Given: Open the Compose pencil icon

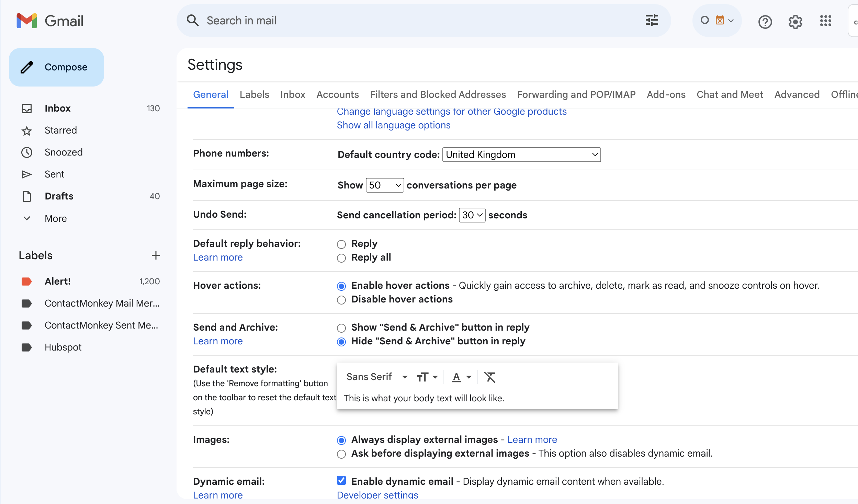Looking at the screenshot, I should (x=27, y=67).
